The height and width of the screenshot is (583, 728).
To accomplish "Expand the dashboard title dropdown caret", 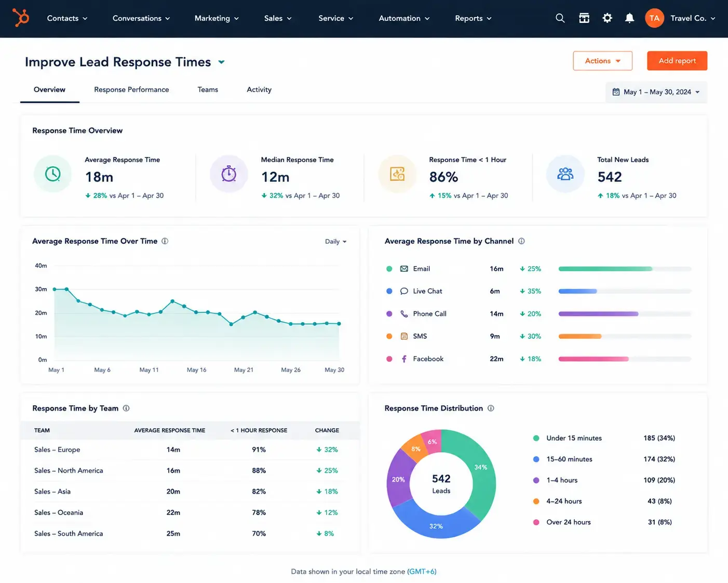I will pos(221,62).
